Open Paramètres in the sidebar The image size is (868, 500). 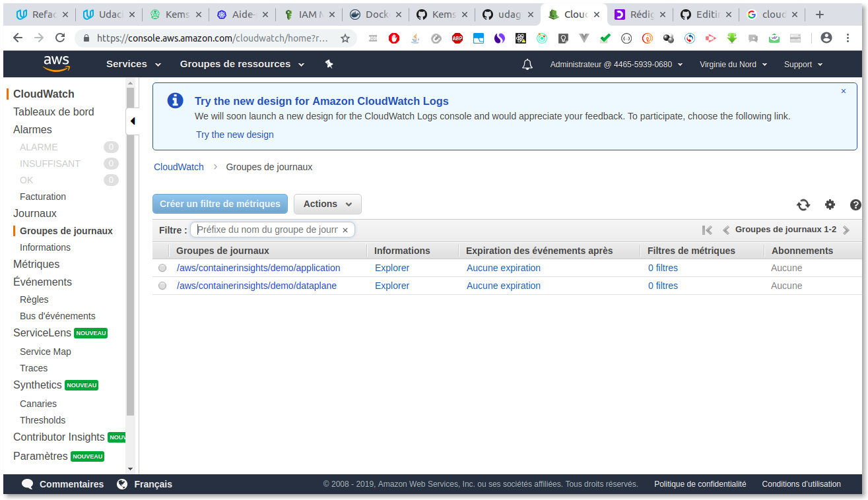pos(40,456)
